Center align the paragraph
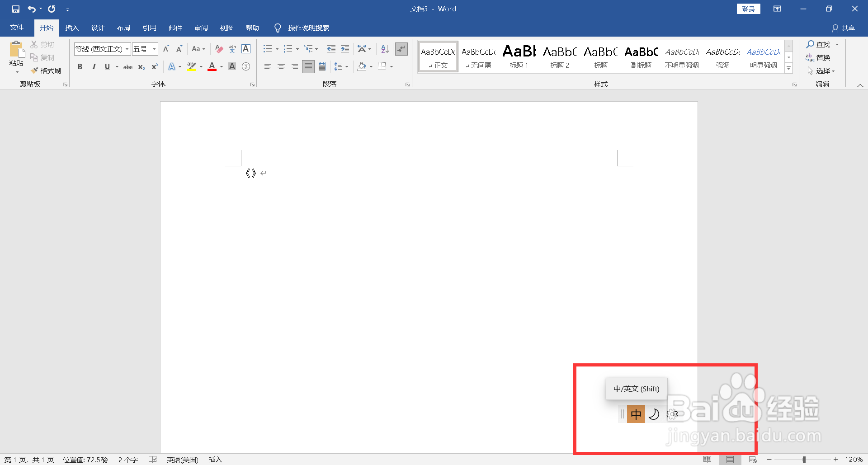 281,66
